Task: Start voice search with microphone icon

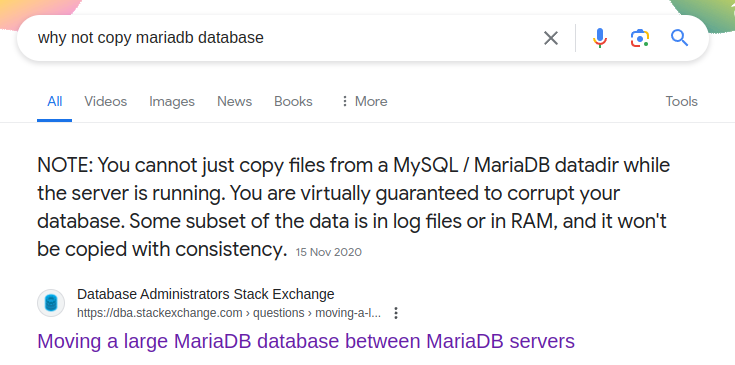Action: pos(600,38)
